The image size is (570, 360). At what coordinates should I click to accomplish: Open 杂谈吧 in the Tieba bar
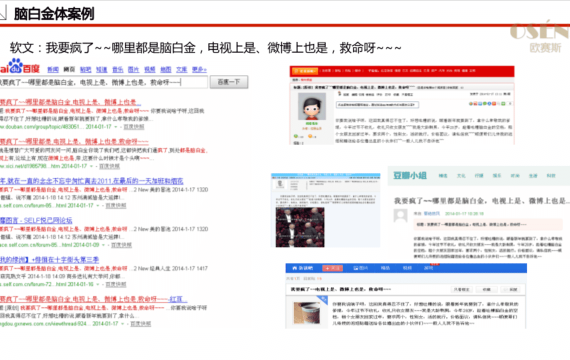point(306,268)
